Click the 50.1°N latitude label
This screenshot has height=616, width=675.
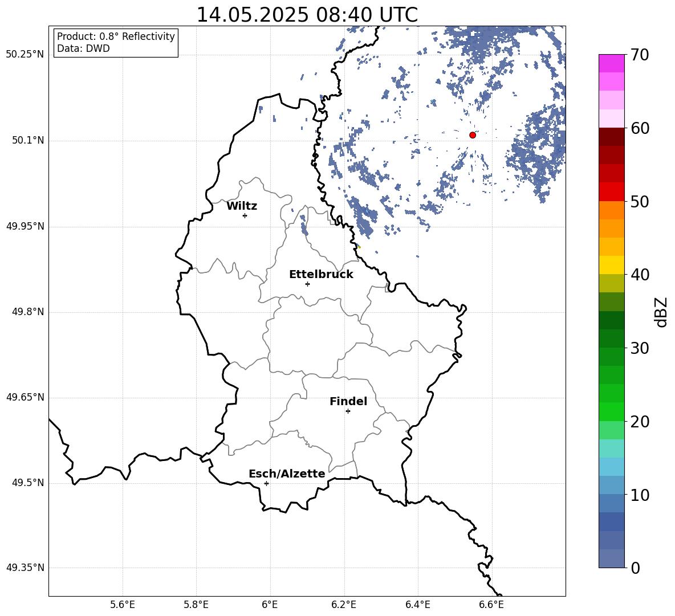click(x=28, y=141)
